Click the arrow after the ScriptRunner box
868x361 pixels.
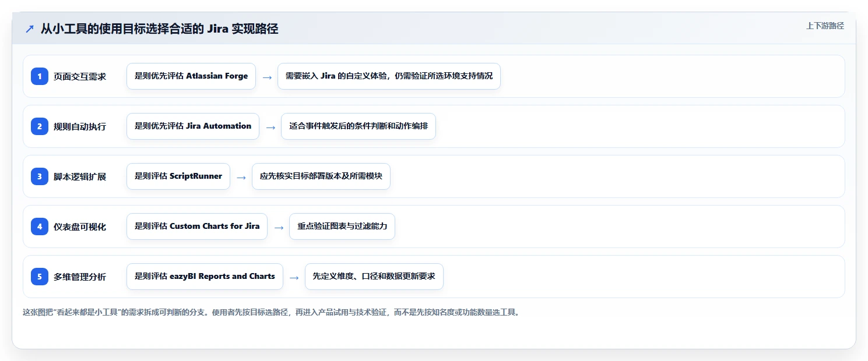click(241, 177)
